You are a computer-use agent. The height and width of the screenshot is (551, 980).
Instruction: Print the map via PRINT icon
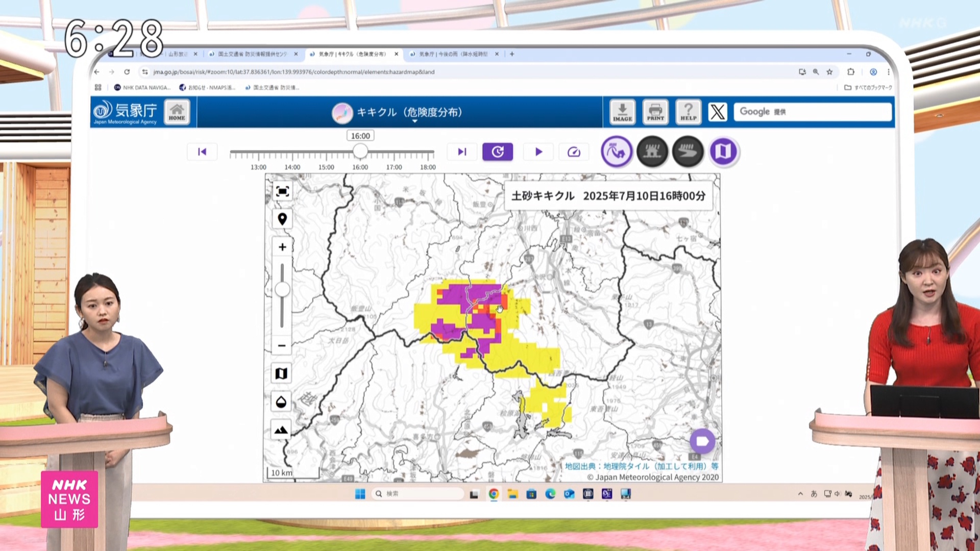pos(655,112)
